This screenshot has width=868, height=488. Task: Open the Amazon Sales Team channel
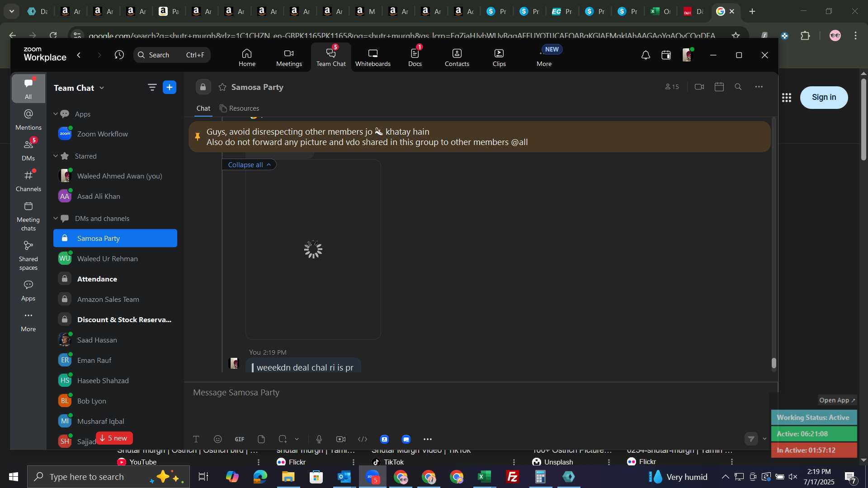pos(115,300)
